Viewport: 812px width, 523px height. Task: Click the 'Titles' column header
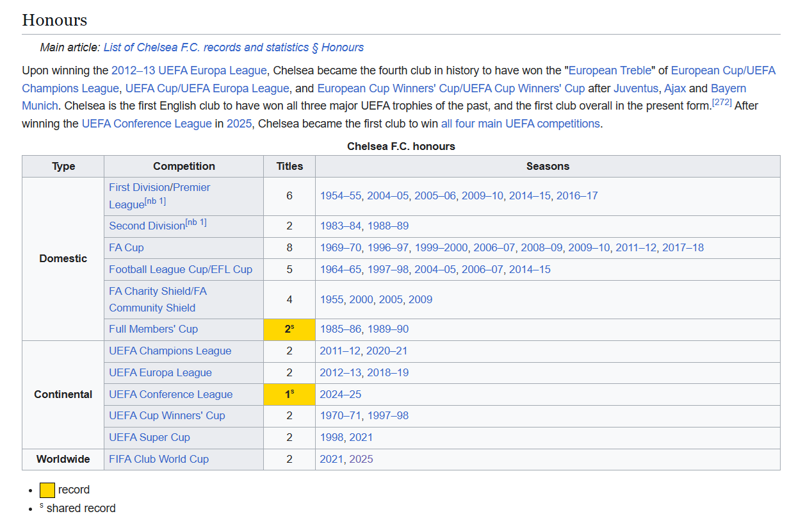pyautogui.click(x=289, y=167)
